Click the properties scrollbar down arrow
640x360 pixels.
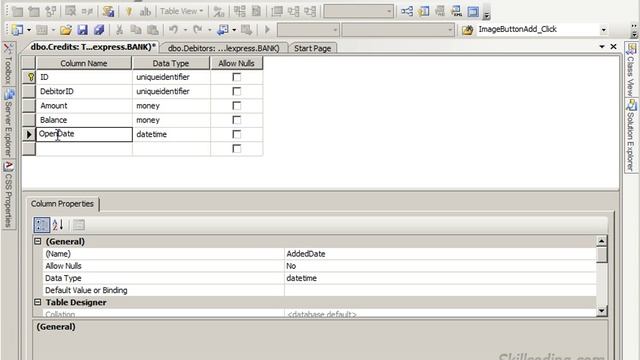click(601, 311)
